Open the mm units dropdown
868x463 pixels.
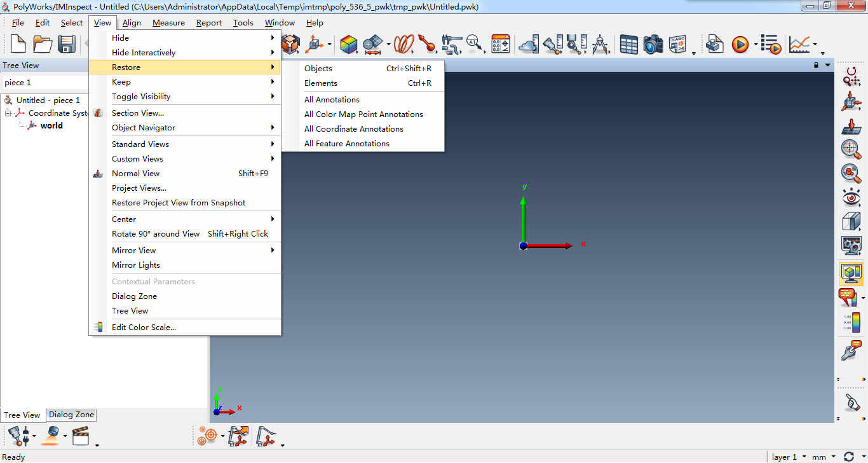coord(832,457)
